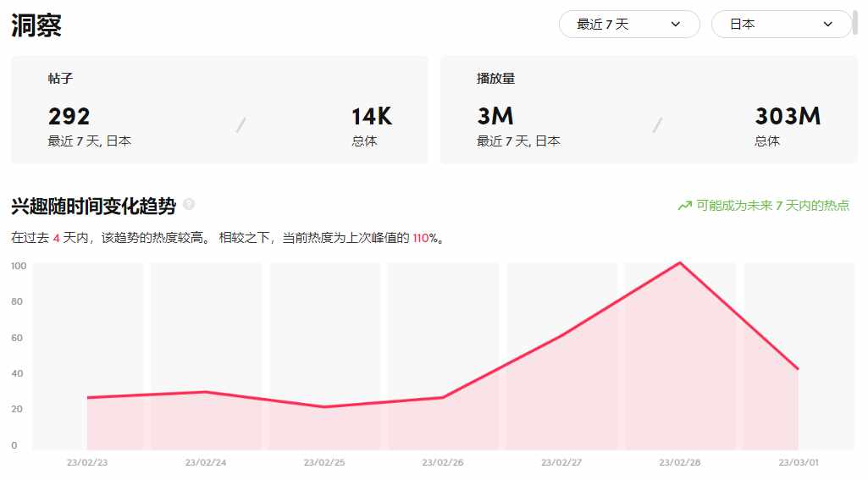This screenshot has width=868, height=480.
Task: Click the green trending-up arrow icon
Action: point(685,206)
